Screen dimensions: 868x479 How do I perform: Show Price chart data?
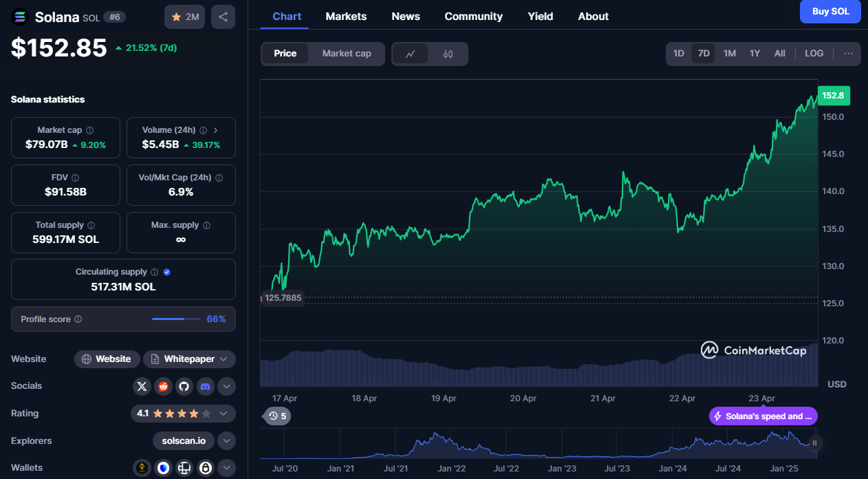(x=285, y=54)
